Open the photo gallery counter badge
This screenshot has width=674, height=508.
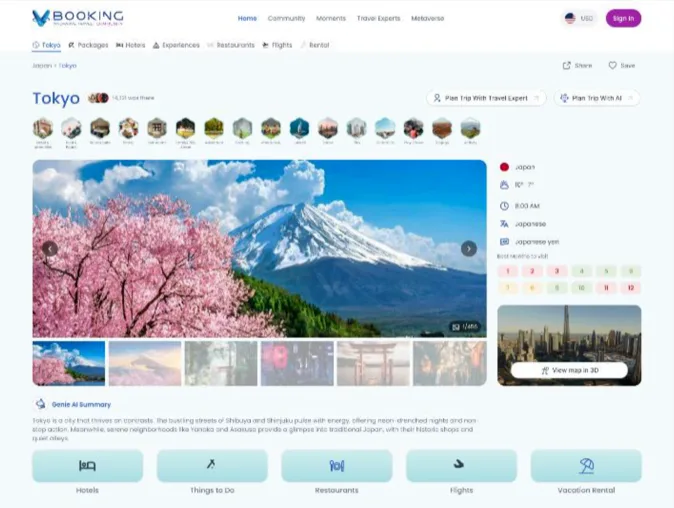coord(465,327)
